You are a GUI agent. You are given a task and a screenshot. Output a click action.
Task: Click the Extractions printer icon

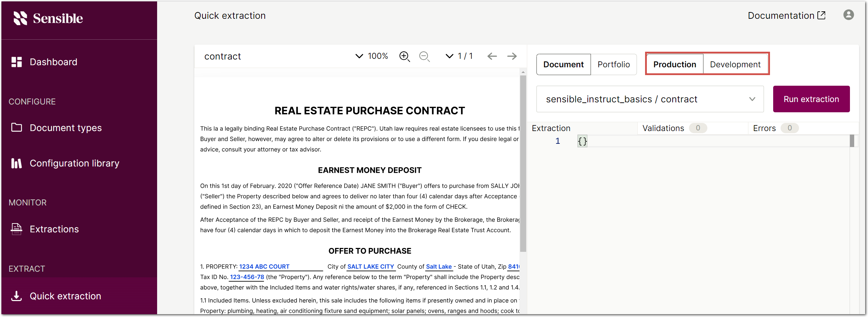pos(17,229)
